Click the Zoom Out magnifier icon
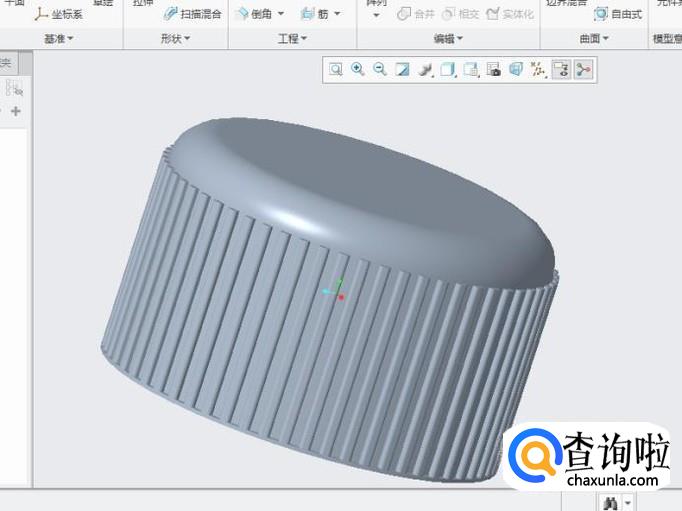Screen dimensions: 682x511 [380, 70]
